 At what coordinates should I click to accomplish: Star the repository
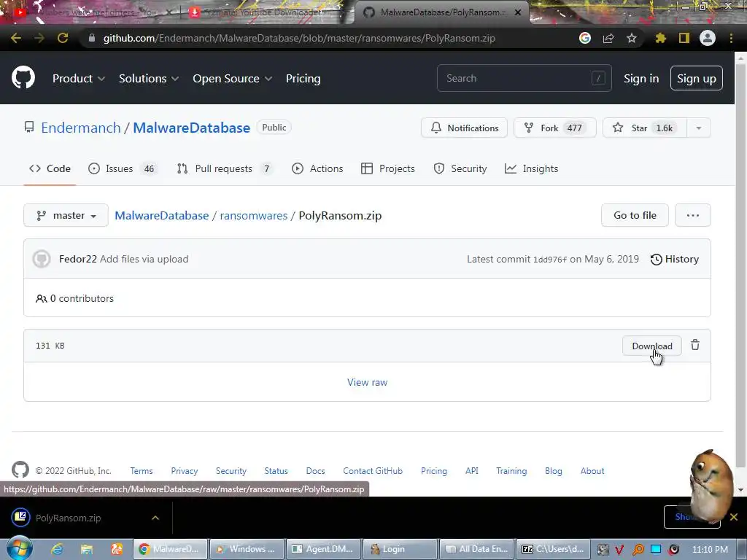pos(645,128)
